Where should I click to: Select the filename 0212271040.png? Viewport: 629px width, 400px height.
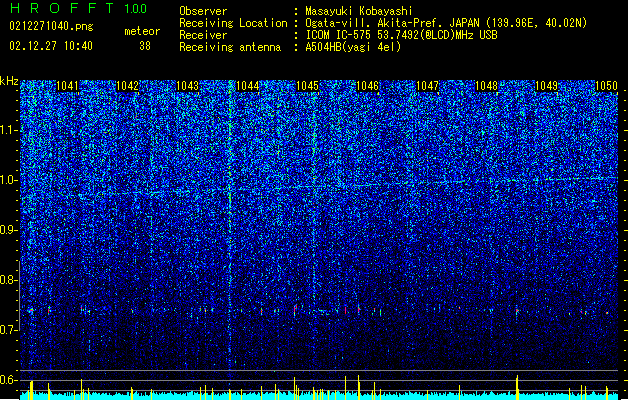click(x=51, y=26)
